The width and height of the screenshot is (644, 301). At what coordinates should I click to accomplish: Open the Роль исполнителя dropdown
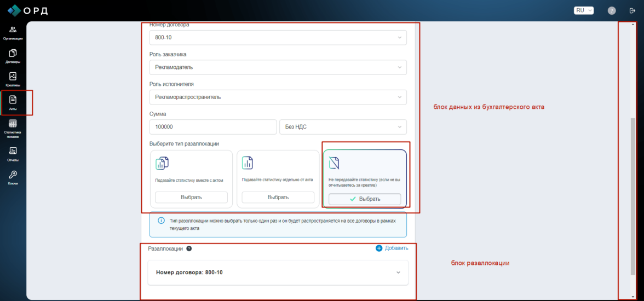tap(278, 97)
